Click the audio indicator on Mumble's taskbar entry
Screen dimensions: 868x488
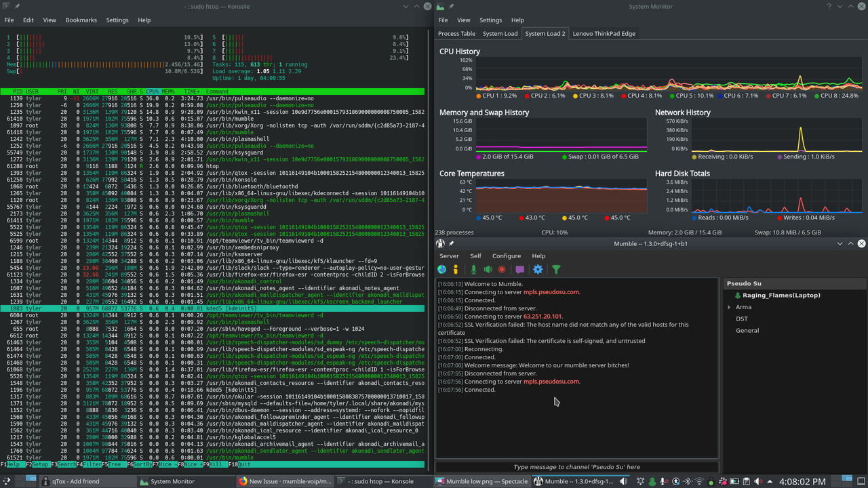623,481
